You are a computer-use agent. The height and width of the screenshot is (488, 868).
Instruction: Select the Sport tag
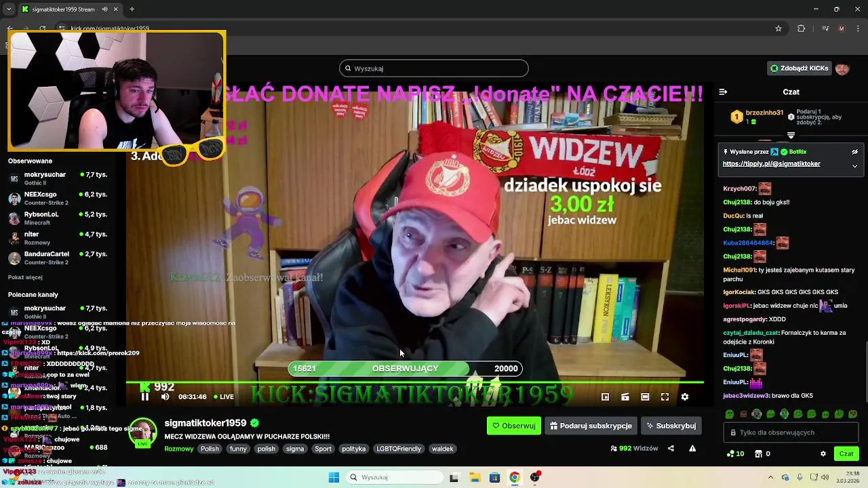(323, 449)
